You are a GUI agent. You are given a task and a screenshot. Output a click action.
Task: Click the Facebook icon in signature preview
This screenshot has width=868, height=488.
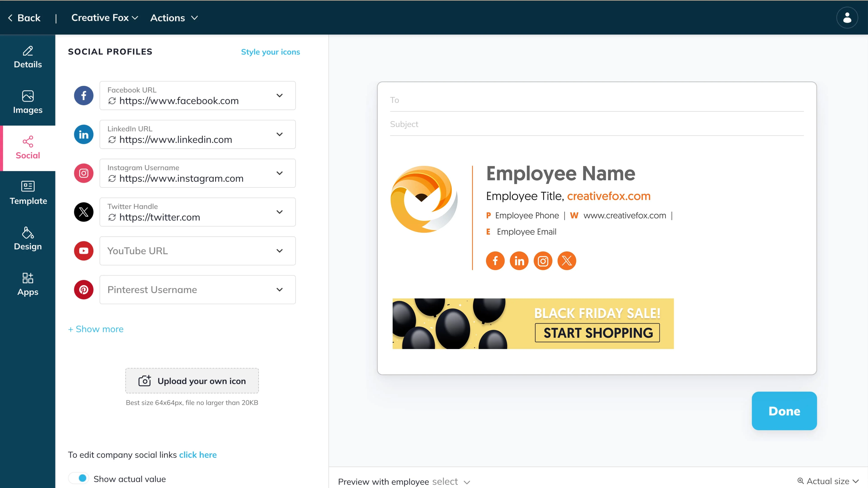click(x=495, y=261)
